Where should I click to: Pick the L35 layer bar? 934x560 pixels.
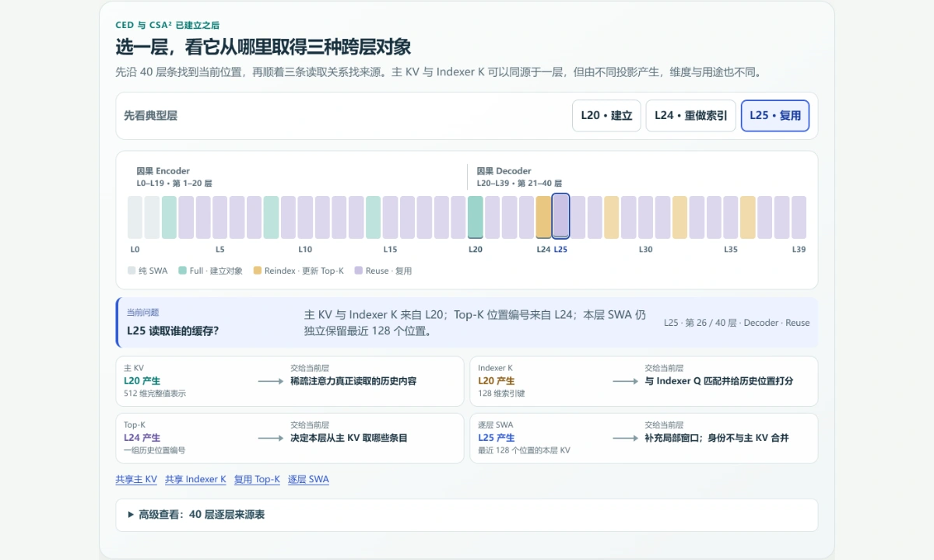pos(731,217)
